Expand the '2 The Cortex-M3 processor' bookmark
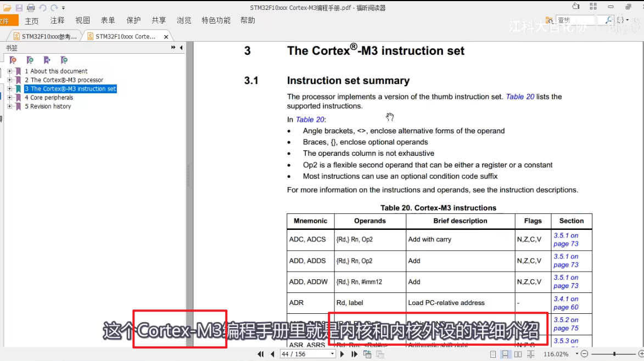The image size is (644, 361). point(10,80)
